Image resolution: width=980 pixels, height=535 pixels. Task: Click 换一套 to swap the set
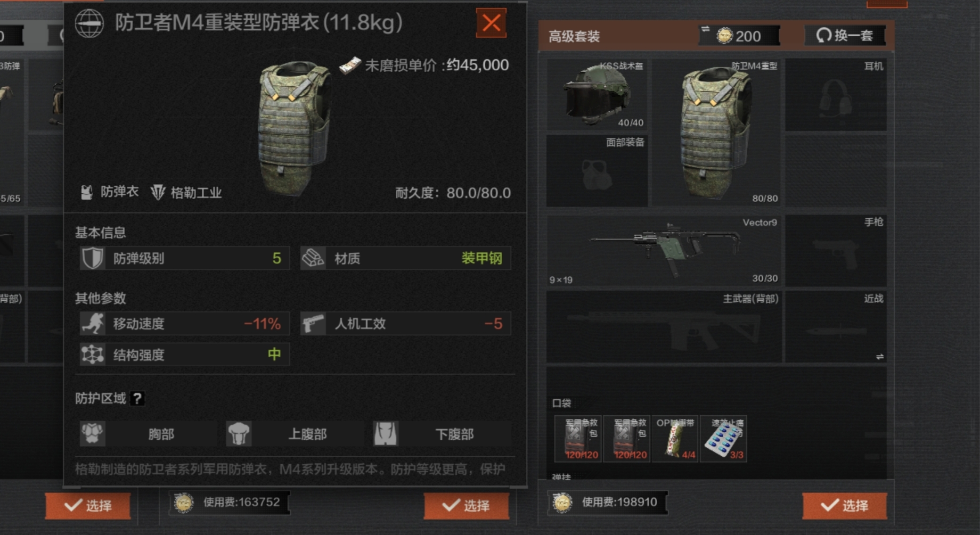pos(845,36)
